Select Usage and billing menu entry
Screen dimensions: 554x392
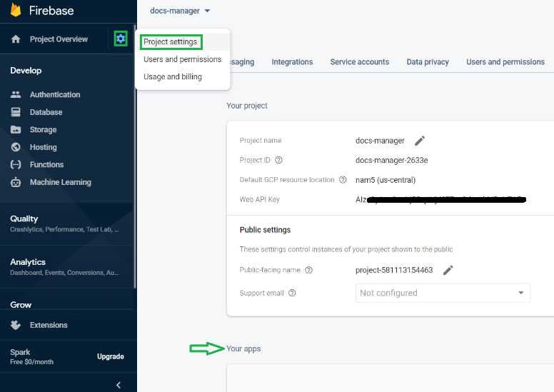[173, 76]
